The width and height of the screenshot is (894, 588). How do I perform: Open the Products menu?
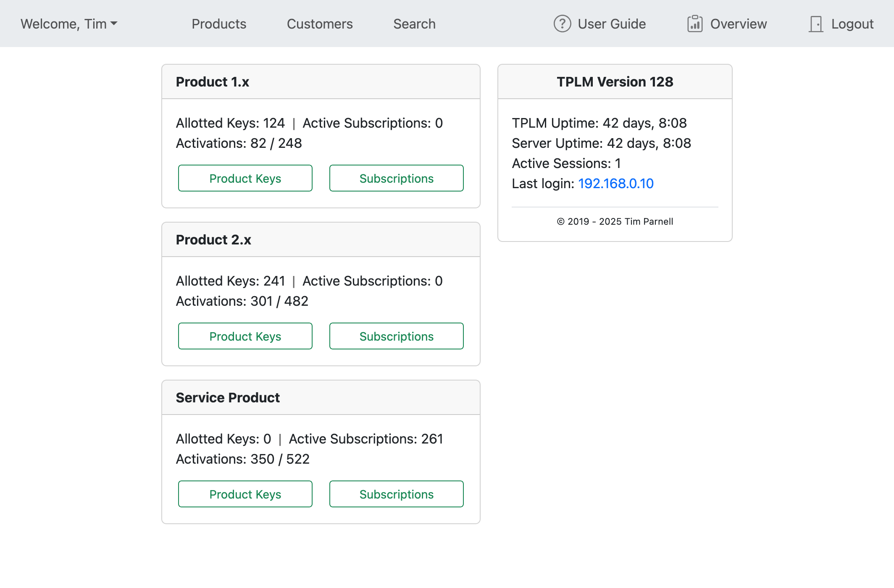pyautogui.click(x=219, y=24)
